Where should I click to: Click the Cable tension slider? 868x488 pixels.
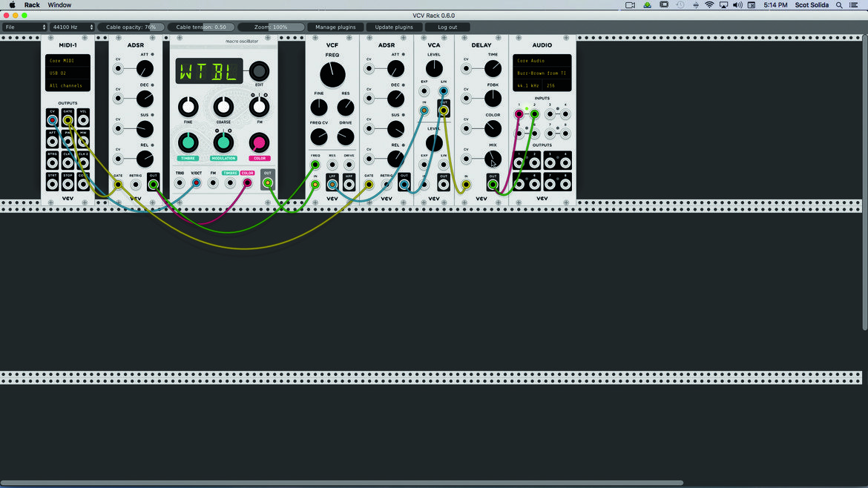[201, 27]
